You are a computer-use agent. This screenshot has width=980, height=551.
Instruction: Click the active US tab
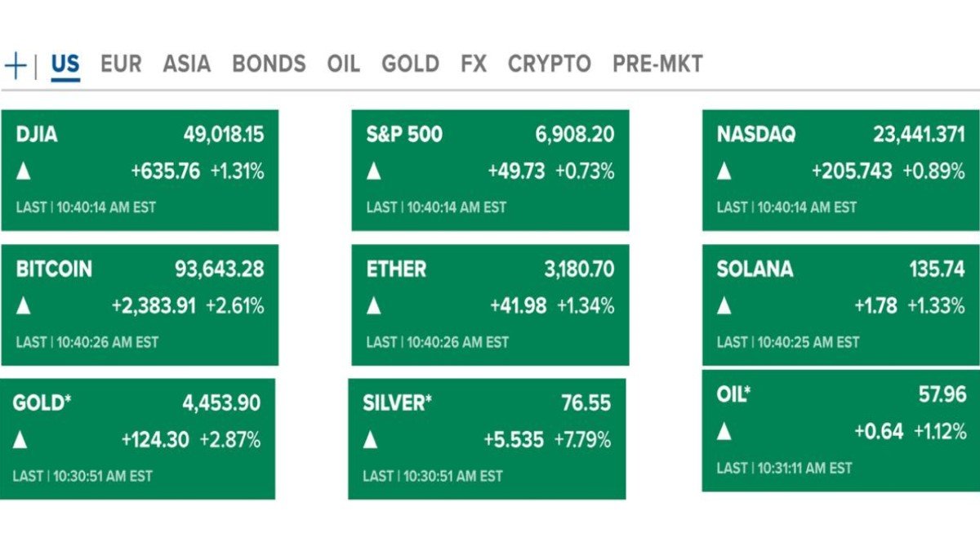click(65, 64)
